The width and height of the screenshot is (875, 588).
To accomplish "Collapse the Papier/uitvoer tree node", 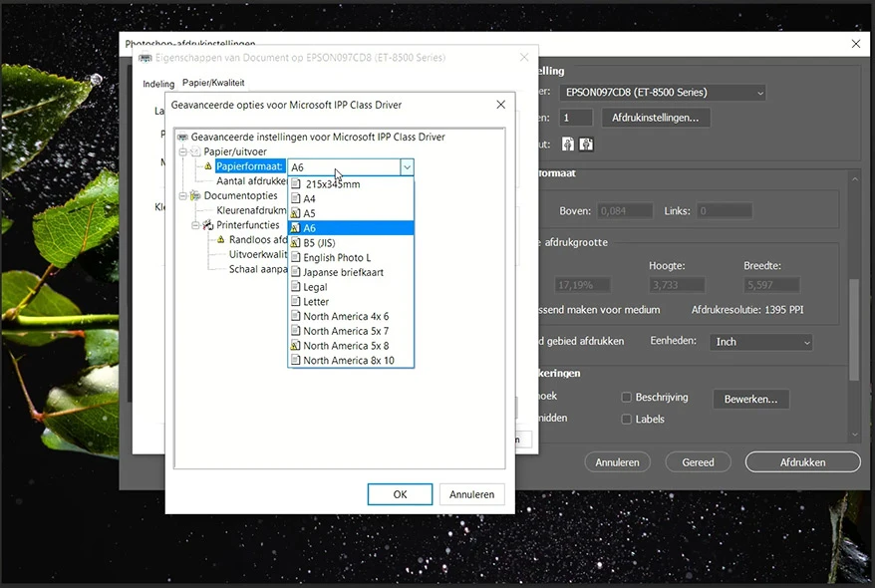I will [x=182, y=151].
